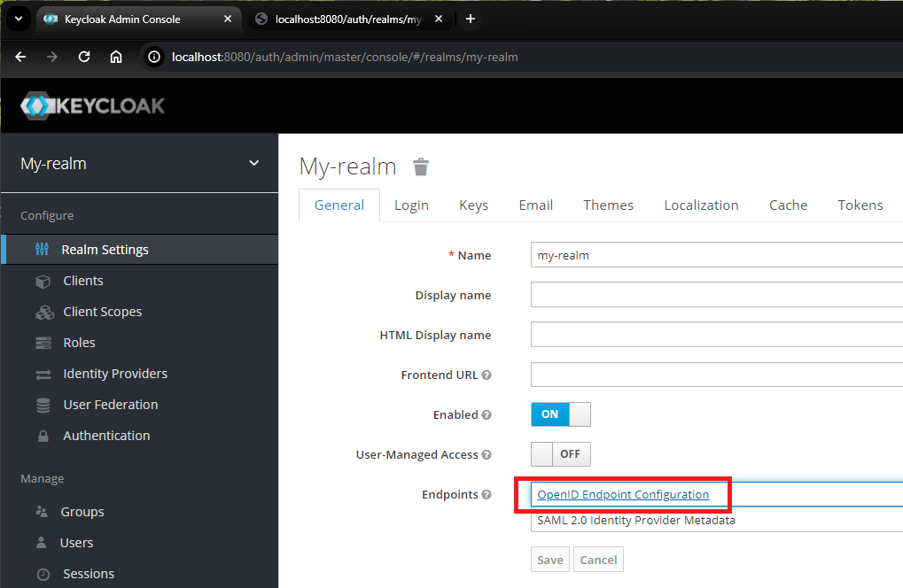903x588 pixels.
Task: Collapse the realm dropdown chevron
Action: tap(254, 163)
